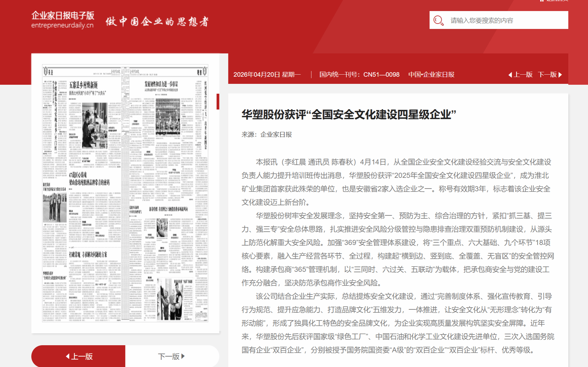
Task: Open the 发展韧性和活力进一步彰显 article in page preview
Action: click(x=161, y=84)
